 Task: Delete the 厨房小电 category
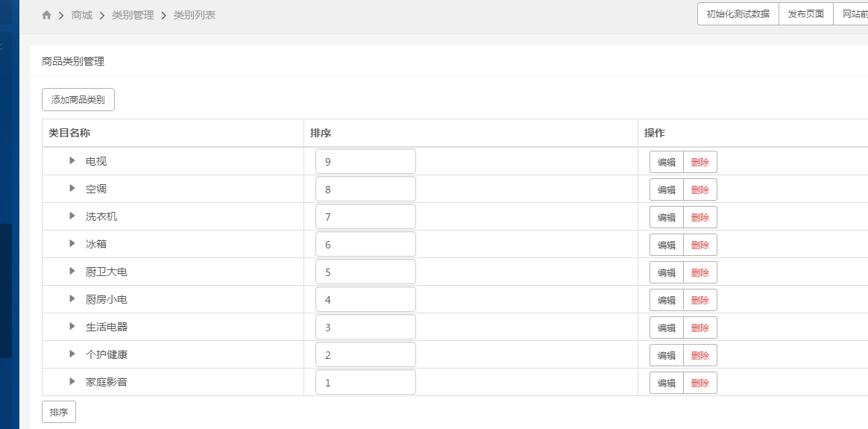point(700,300)
